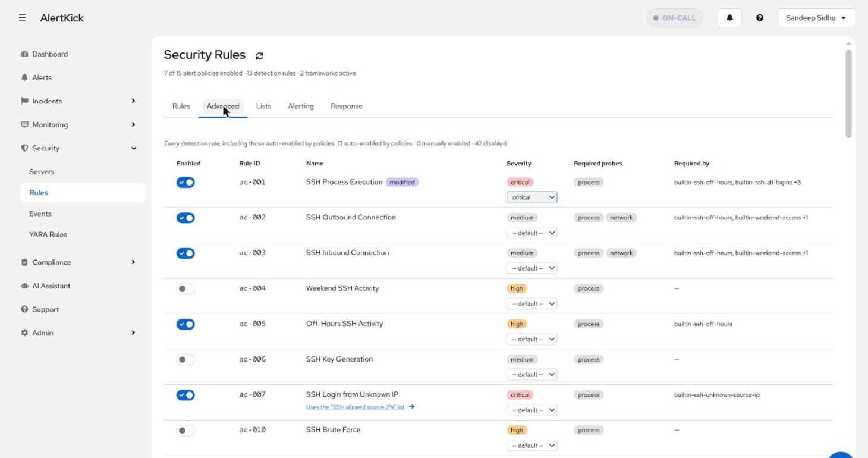Image resolution: width=868 pixels, height=458 pixels.
Task: Click the ON-CALL status button
Action: pyautogui.click(x=675, y=18)
